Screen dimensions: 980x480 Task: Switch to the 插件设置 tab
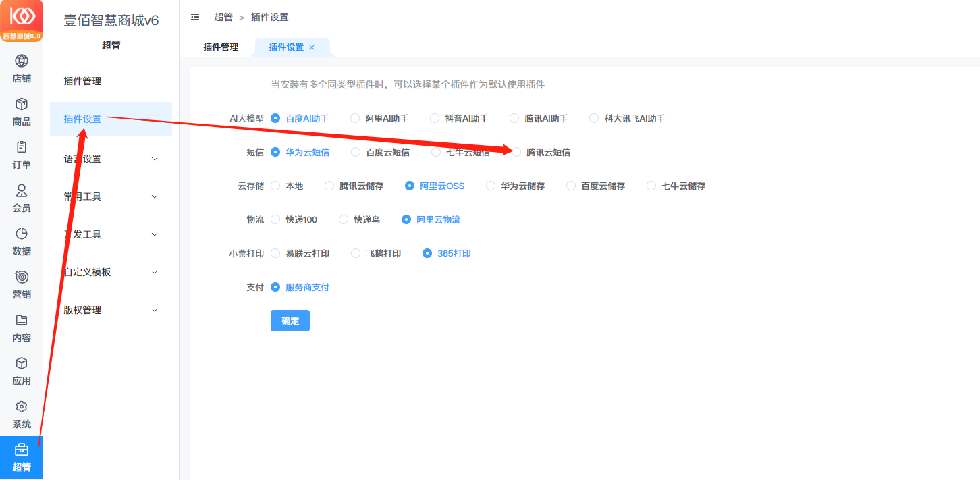point(286,47)
